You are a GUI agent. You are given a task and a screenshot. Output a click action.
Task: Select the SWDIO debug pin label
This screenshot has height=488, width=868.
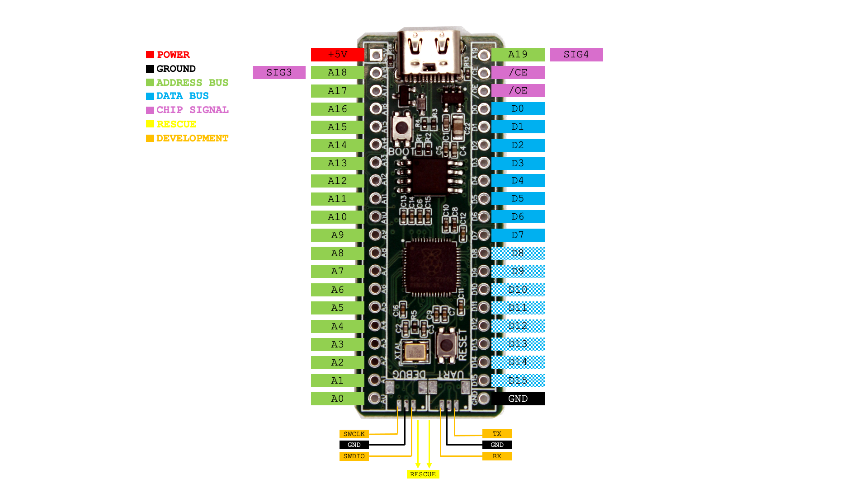point(352,456)
